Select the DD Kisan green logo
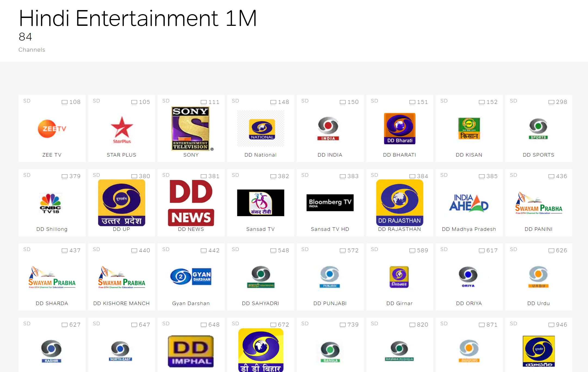The width and height of the screenshot is (588, 372). (469, 129)
